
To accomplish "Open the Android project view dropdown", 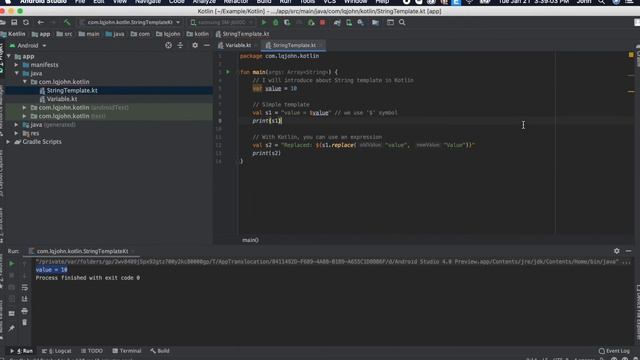I will coord(28,46).
